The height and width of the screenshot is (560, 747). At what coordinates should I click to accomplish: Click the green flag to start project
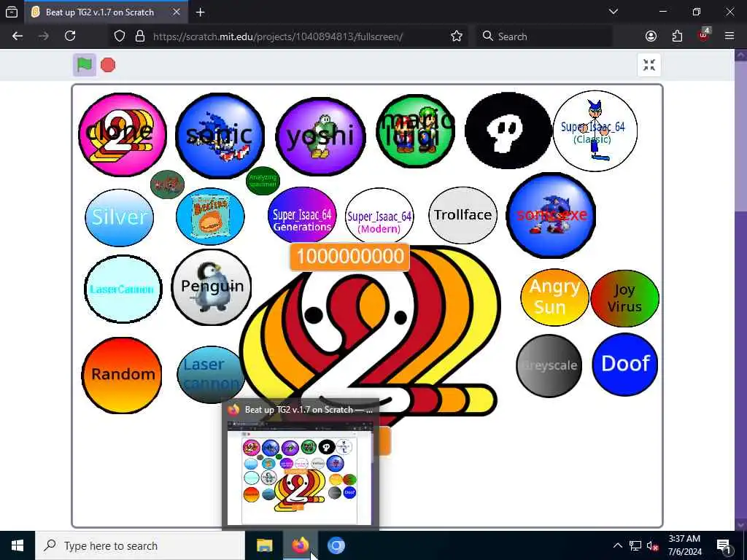click(x=85, y=65)
